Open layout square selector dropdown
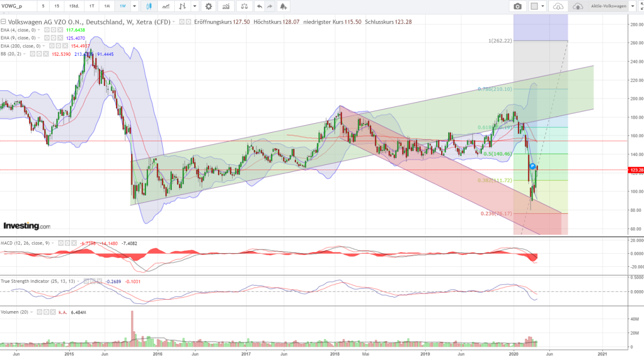Image resolution: width=644 pixels, height=356 pixels. click(x=543, y=6)
